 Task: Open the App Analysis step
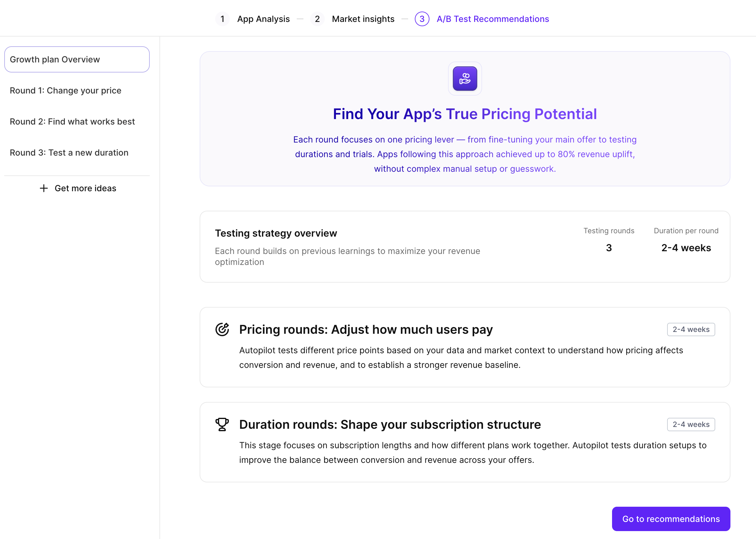tap(263, 19)
